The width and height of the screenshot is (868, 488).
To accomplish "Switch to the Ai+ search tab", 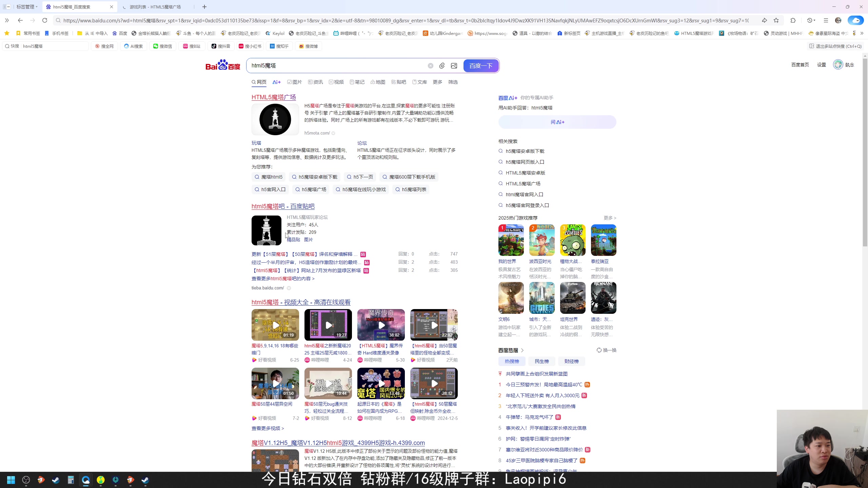I will [x=277, y=82].
